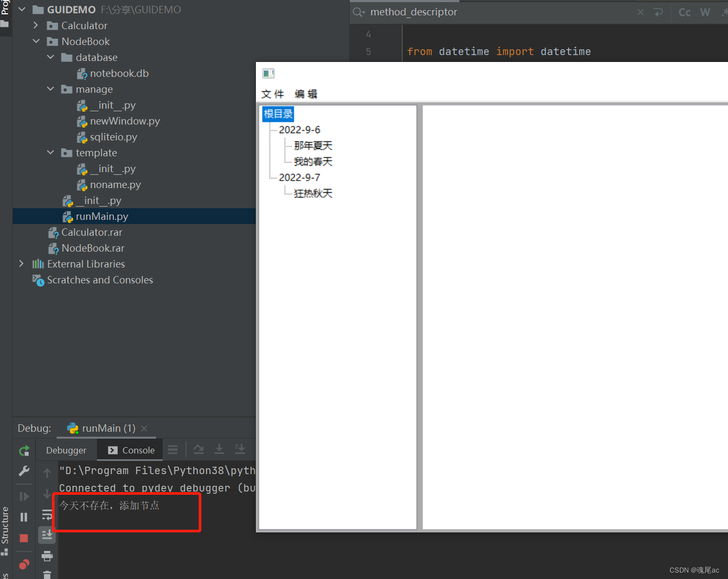
Task: Click the Step Over download-arrow icon
Action: (219, 450)
